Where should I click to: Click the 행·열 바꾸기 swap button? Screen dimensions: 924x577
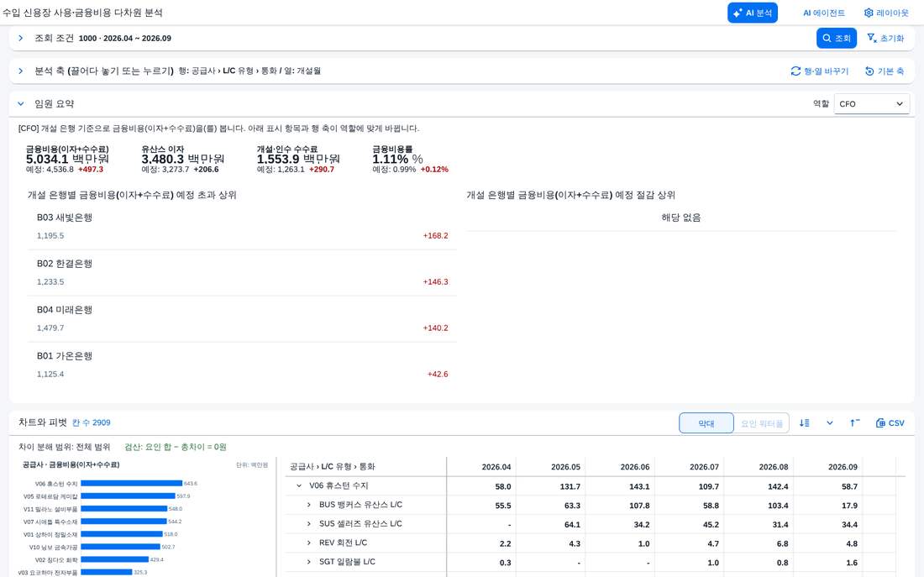point(819,71)
